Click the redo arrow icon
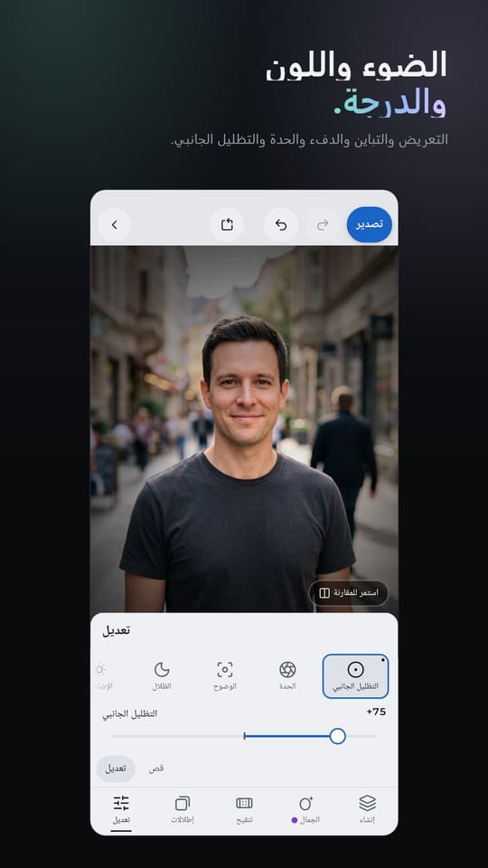The width and height of the screenshot is (488, 868). 323,225
